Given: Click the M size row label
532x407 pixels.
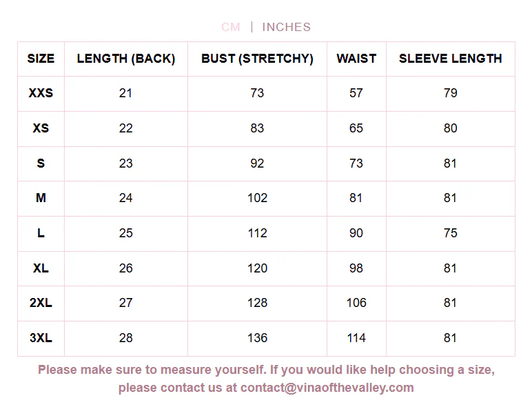Looking at the screenshot, I should (41, 198).
